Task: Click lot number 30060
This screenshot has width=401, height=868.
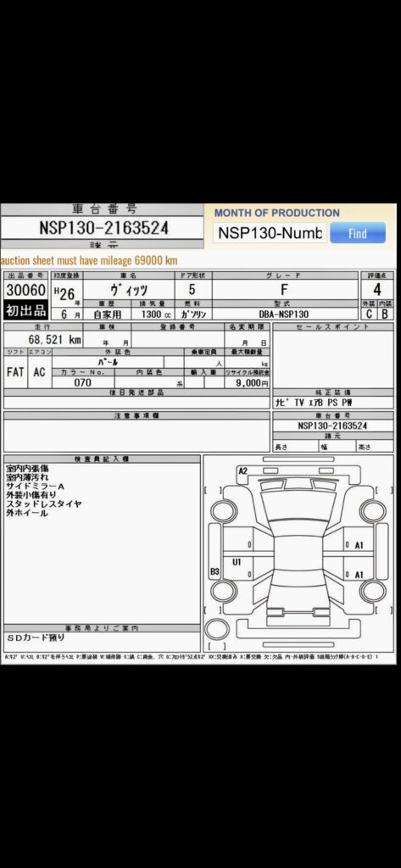Action: [x=25, y=290]
